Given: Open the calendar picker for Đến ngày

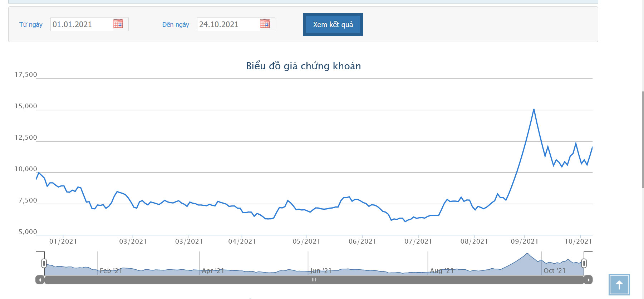Looking at the screenshot, I should [265, 24].
